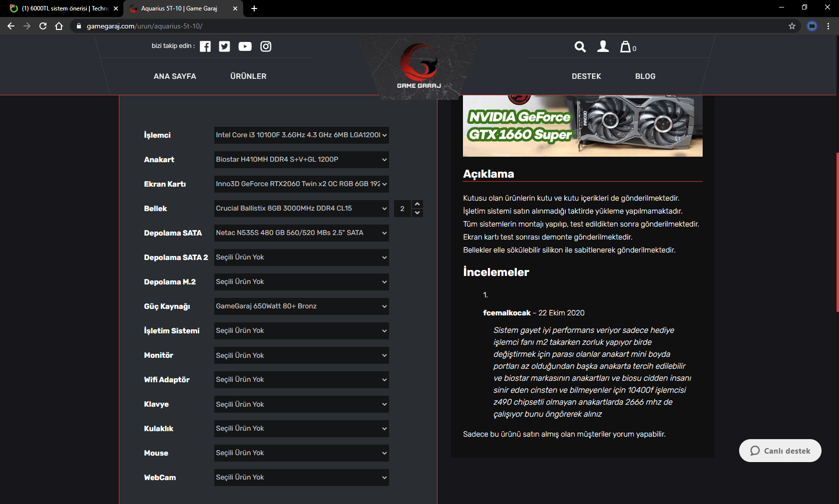
Task: Close the 6000TL sistem önerisi tab
Action: pos(116,8)
